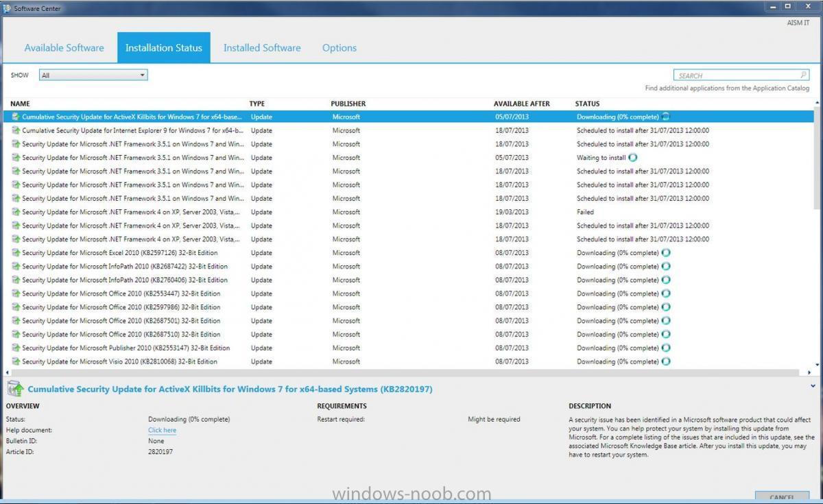Click the update icon of Office 2010 KB2553447 row
Screen dimensions: 823x504
16,293
